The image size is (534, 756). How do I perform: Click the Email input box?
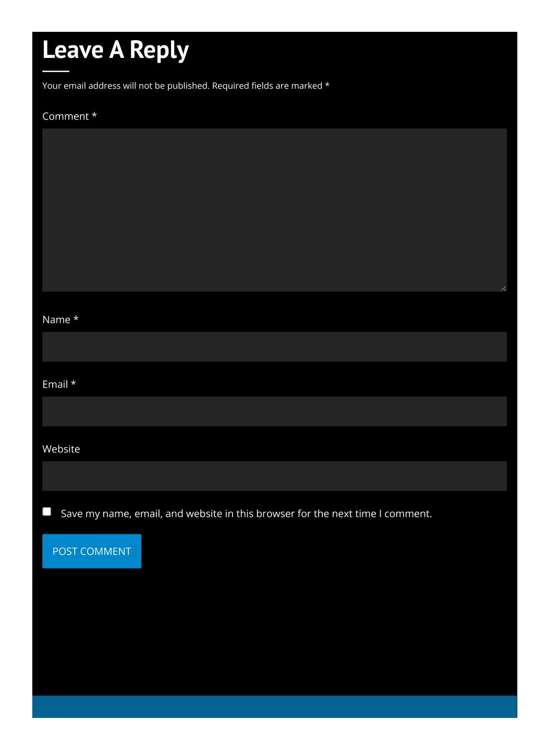[x=274, y=412]
